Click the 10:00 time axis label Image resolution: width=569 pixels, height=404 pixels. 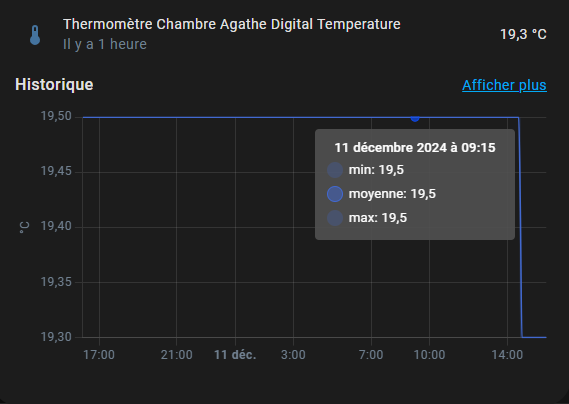point(429,355)
